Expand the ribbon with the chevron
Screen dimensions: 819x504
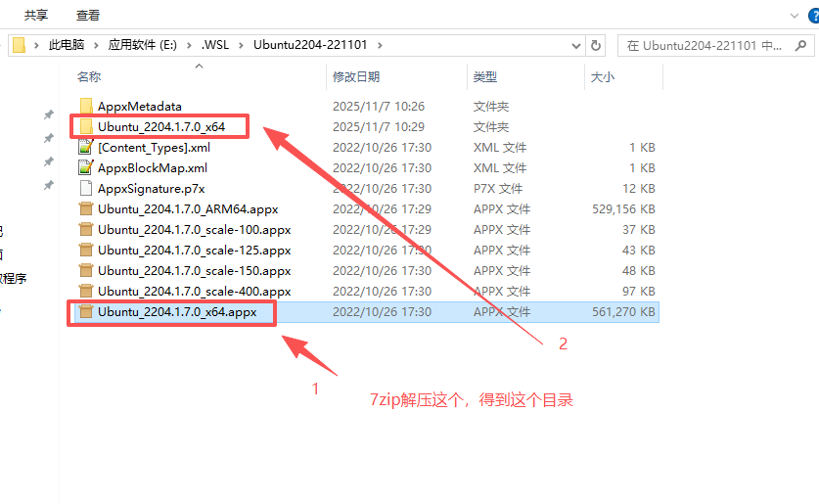point(795,16)
